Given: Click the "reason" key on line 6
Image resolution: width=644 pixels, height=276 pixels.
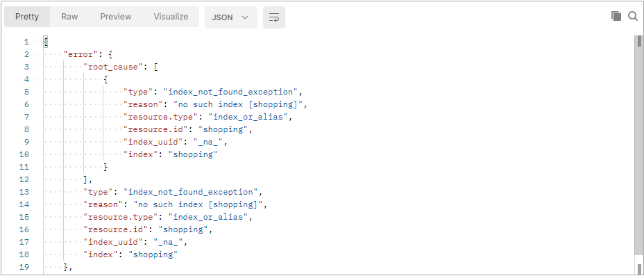Looking at the screenshot, I should point(144,104).
